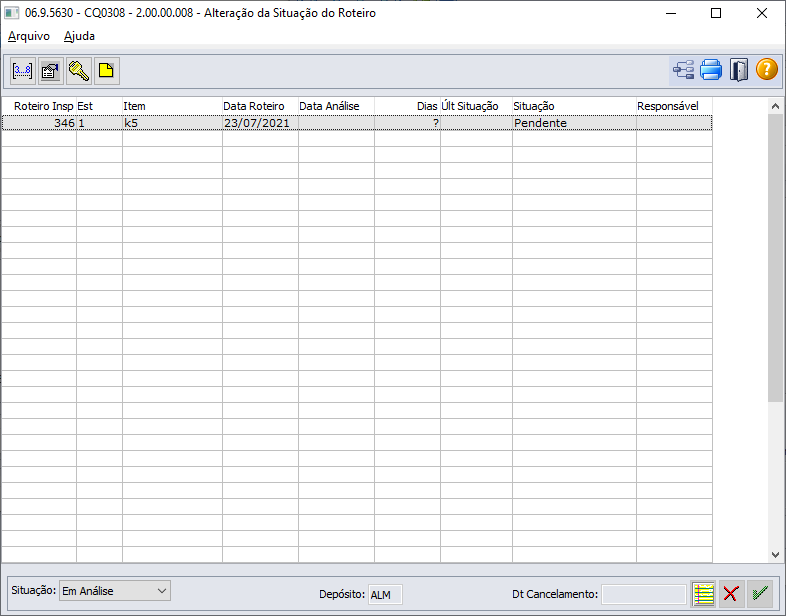The width and height of the screenshot is (786, 616).
Task: Click the keys toolbar icon
Action: point(79,71)
